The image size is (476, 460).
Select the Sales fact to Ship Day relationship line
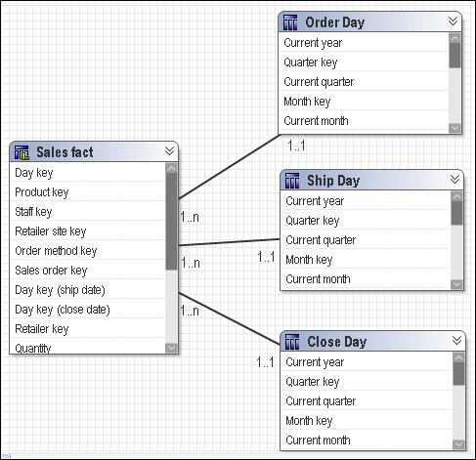229,242
